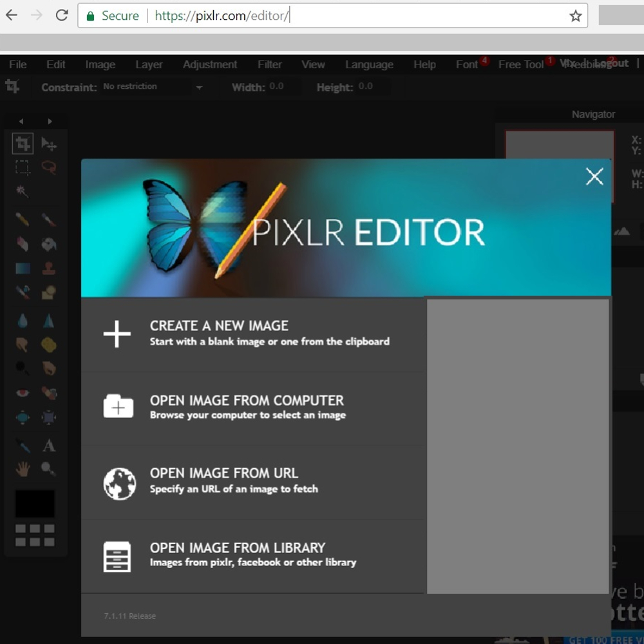Select the Red Eye Reduction tool
Viewport: 644px width, 644px height.
[x=23, y=393]
